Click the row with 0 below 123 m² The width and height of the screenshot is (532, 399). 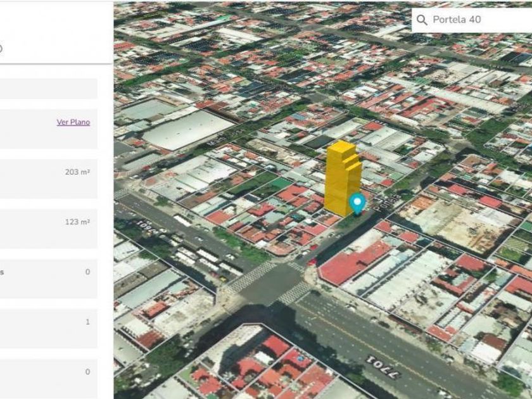48,278
